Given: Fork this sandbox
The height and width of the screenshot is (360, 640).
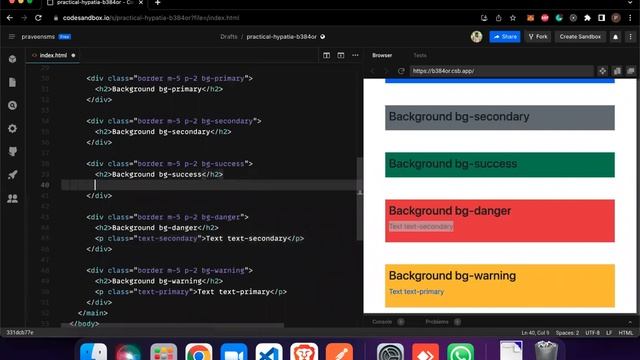Looking at the screenshot, I should 538,37.
